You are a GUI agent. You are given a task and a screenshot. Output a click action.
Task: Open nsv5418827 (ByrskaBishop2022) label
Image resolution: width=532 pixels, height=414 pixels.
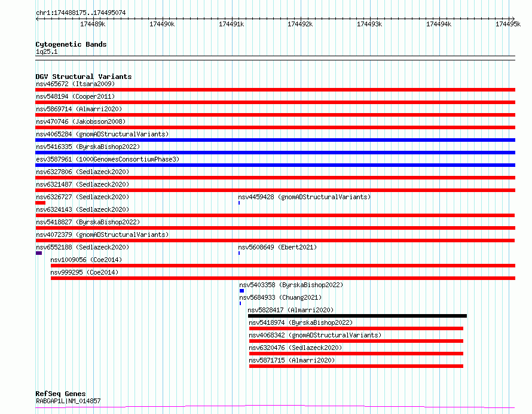[x=88, y=222]
